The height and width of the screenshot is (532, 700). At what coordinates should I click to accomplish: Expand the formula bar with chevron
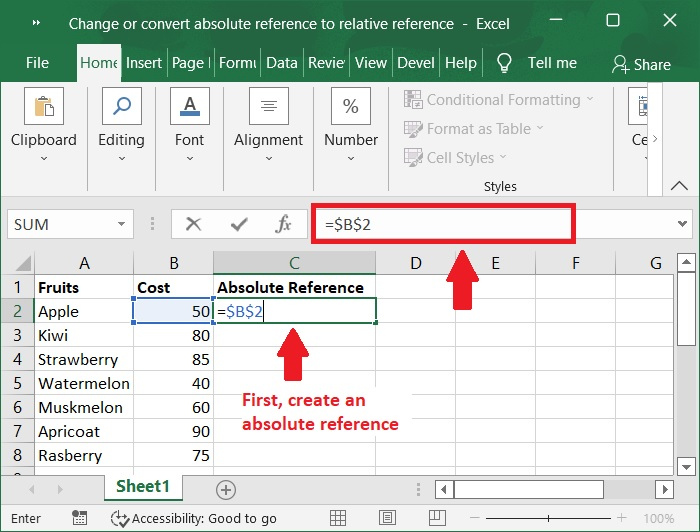pos(684,225)
